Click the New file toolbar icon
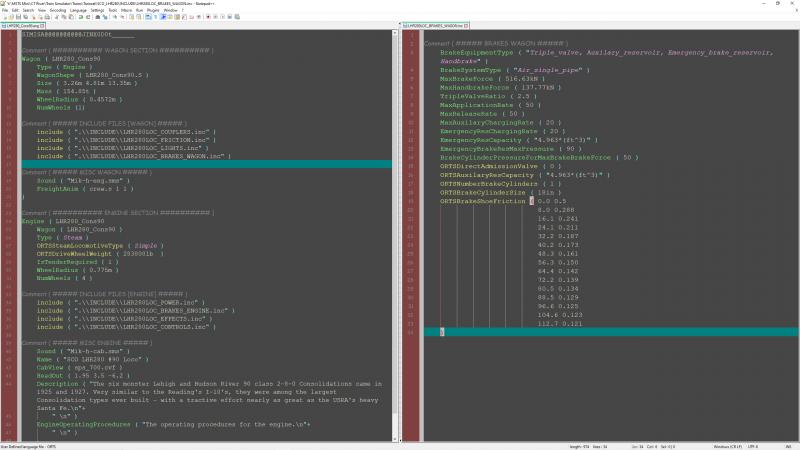The height and width of the screenshot is (450, 800). point(6,17)
